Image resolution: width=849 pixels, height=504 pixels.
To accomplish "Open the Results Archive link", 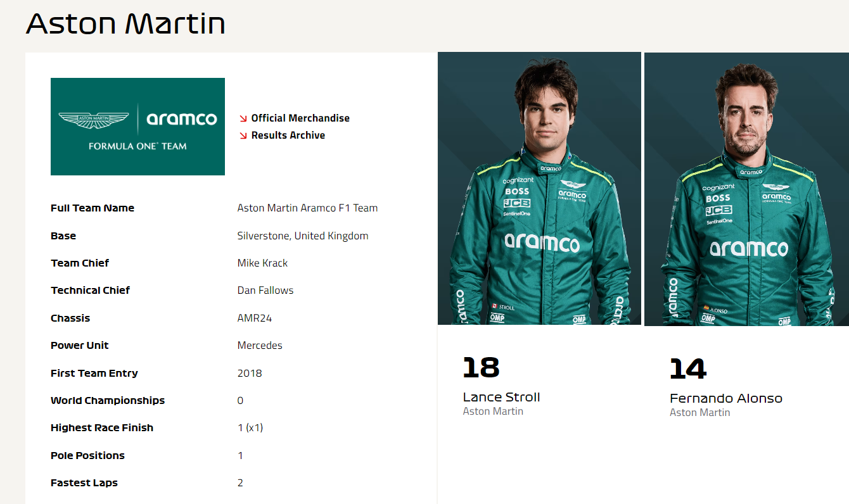I will [x=288, y=135].
